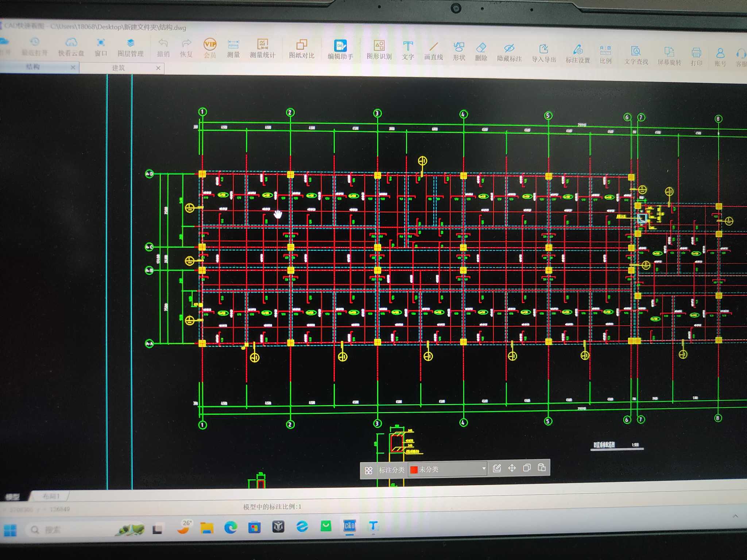Open 图形识别 shape recognition tool
Viewport: 747px width, 560px height.
coord(379,50)
